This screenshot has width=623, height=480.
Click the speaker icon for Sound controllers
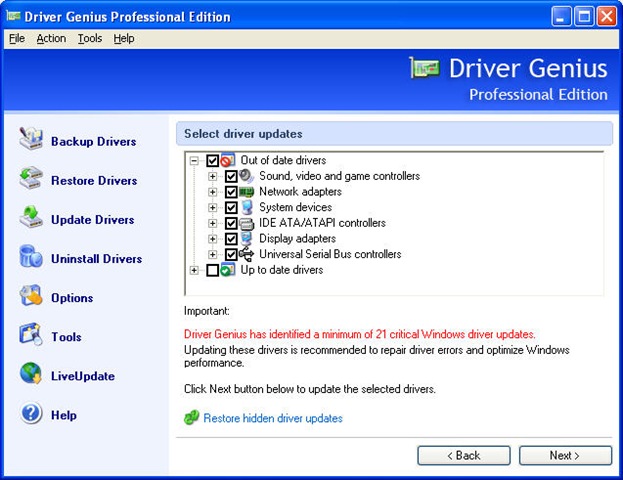[x=246, y=176]
